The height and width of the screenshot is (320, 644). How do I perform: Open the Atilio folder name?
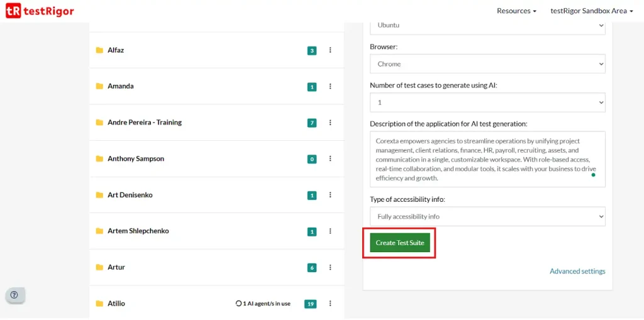coord(116,304)
